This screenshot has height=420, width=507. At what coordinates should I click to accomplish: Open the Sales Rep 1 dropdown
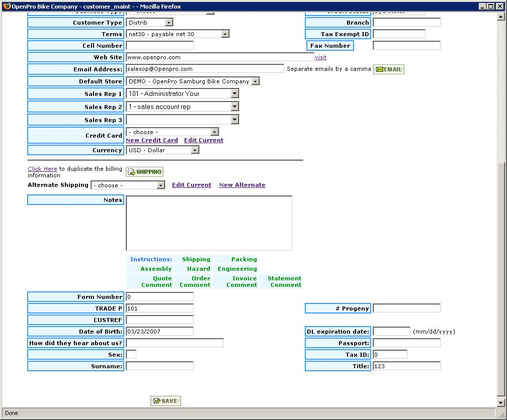[234, 93]
